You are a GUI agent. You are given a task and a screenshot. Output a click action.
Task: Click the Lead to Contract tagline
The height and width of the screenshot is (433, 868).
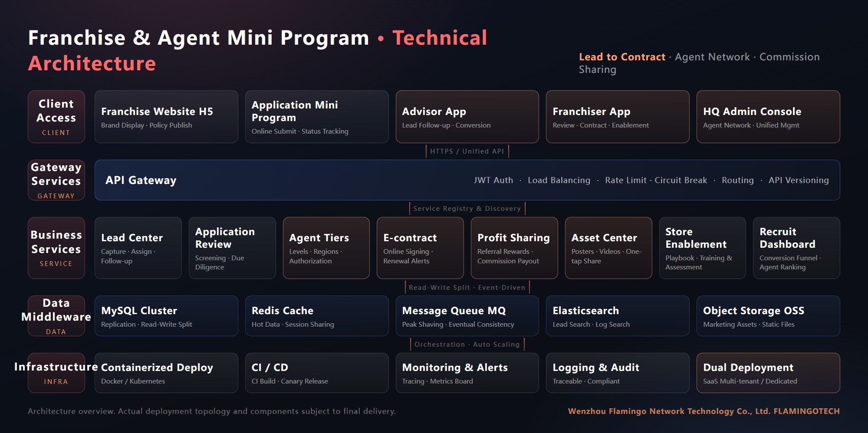click(x=622, y=57)
